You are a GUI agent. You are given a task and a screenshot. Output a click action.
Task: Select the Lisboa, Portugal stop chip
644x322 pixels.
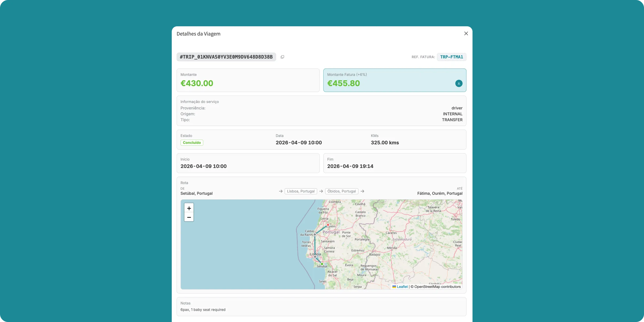301,191
